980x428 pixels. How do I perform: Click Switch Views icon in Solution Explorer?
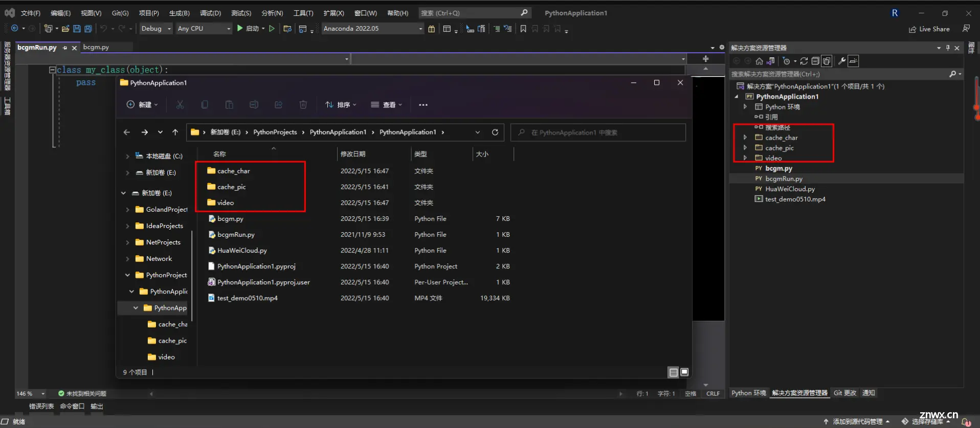click(771, 61)
